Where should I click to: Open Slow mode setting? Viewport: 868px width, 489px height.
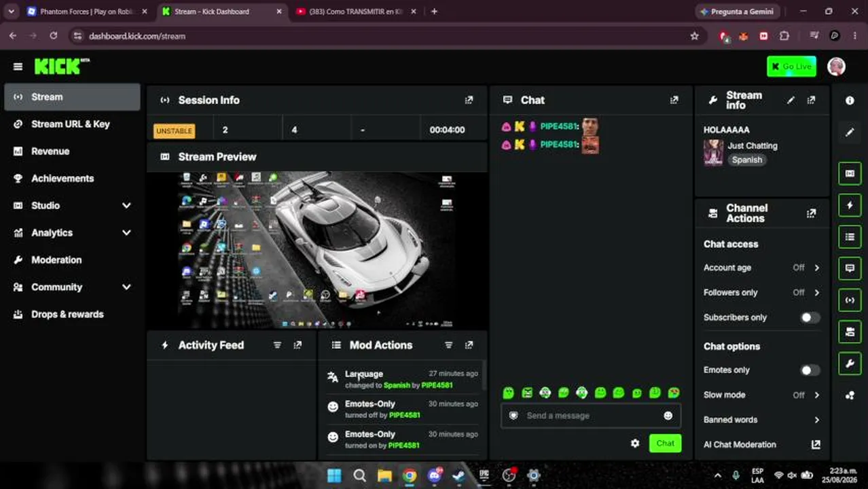click(762, 395)
